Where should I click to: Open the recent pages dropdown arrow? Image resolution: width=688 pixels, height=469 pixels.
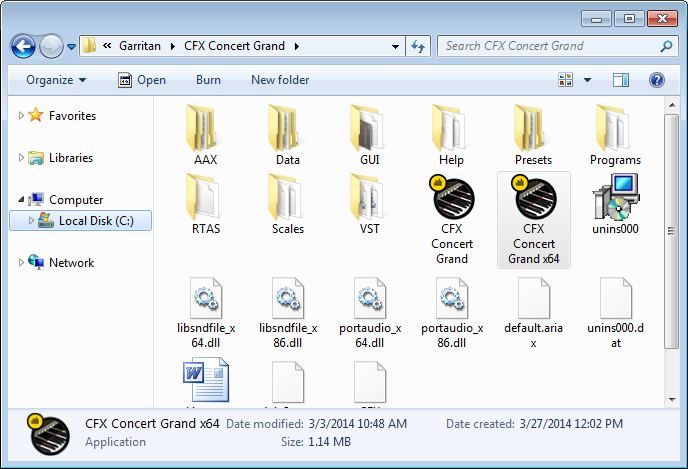71,46
